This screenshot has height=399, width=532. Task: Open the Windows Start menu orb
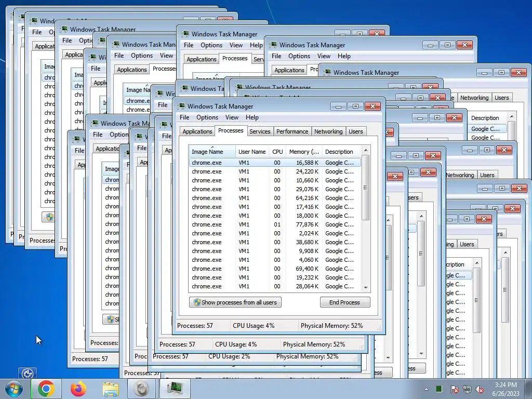(x=14, y=389)
